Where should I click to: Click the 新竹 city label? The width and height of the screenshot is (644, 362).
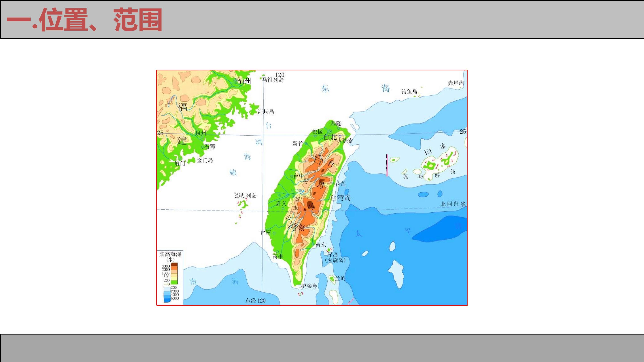[x=298, y=143]
